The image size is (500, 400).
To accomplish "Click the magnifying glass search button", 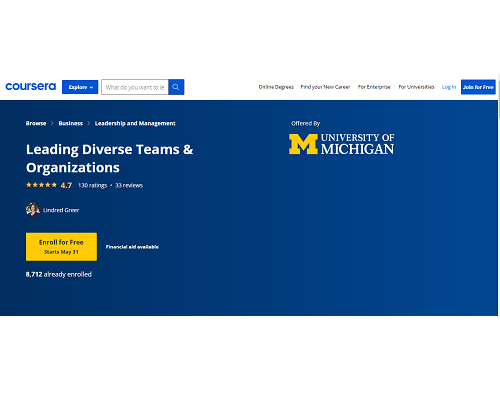I will coord(176,87).
